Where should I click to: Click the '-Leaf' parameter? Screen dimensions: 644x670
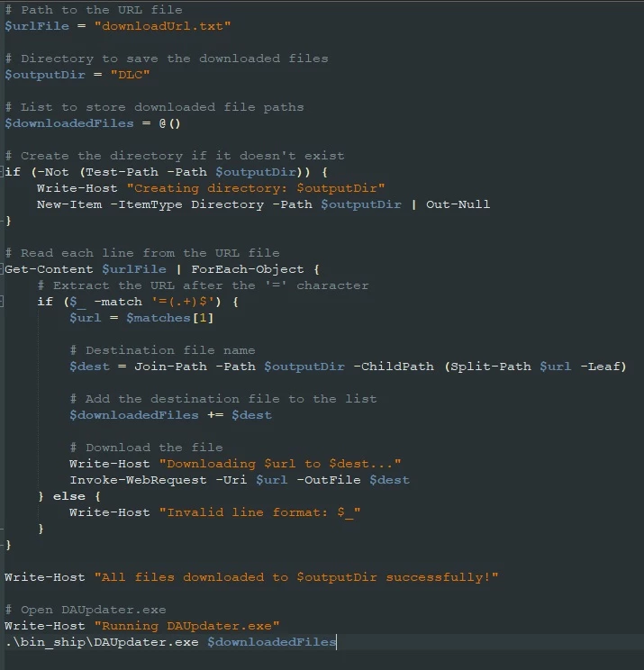coord(600,367)
